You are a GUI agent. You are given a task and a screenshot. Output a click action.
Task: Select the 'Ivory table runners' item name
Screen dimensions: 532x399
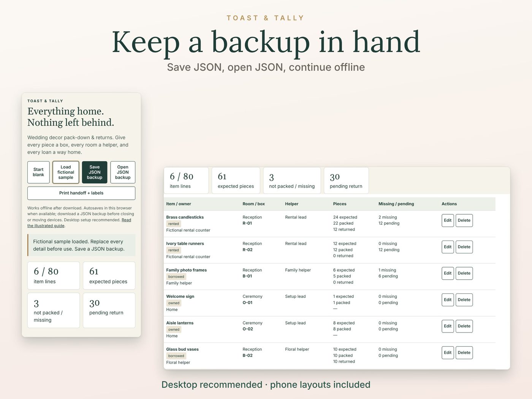click(185, 244)
